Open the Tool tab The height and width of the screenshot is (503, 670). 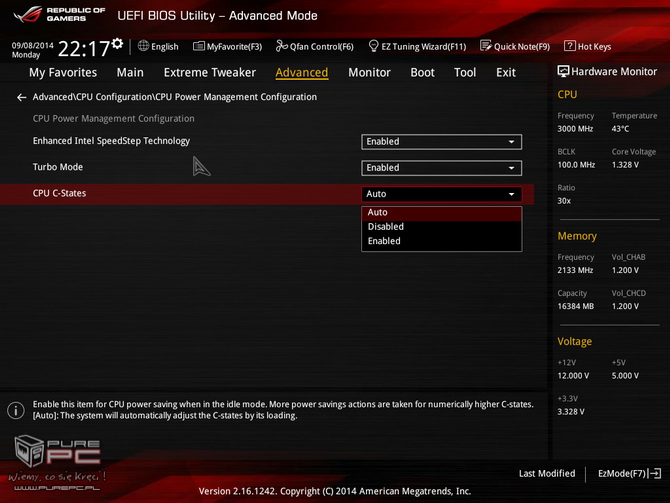465,73
